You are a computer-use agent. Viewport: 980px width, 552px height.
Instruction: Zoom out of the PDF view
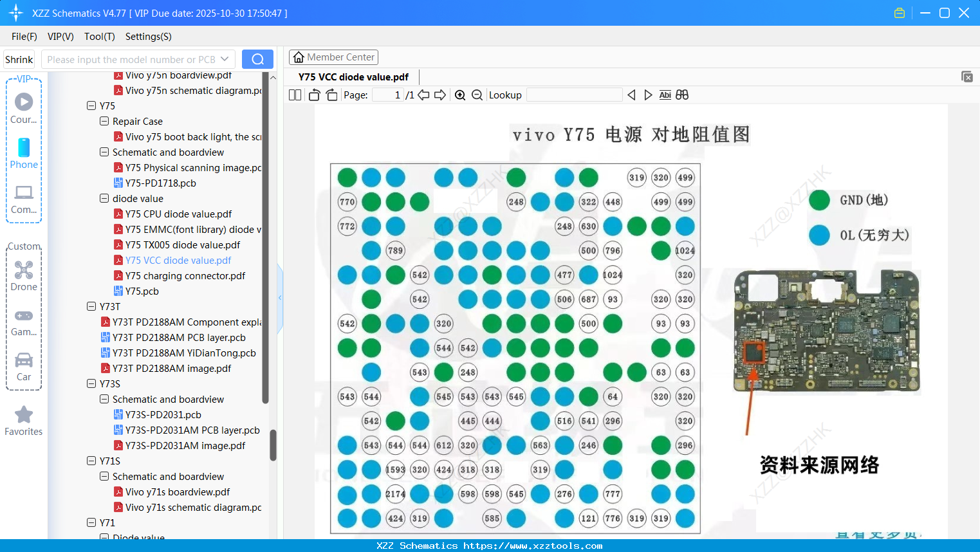click(477, 95)
